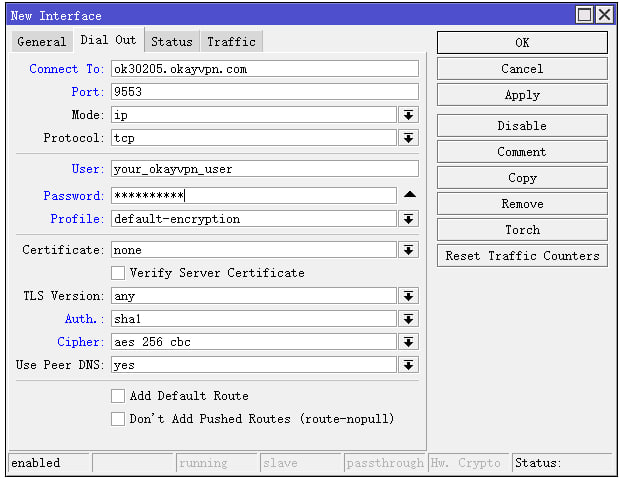619x480 pixels.
Task: Close the New Interface dialog
Action: (x=604, y=15)
